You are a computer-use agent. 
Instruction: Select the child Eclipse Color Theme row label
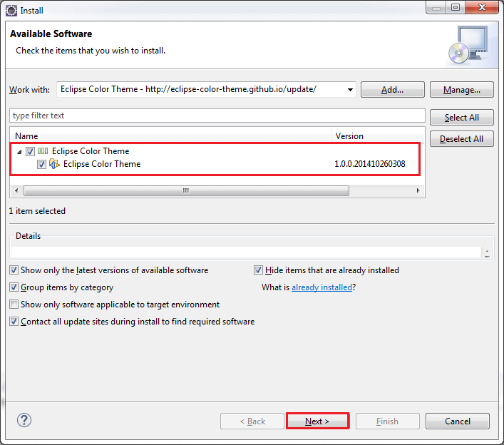point(102,164)
